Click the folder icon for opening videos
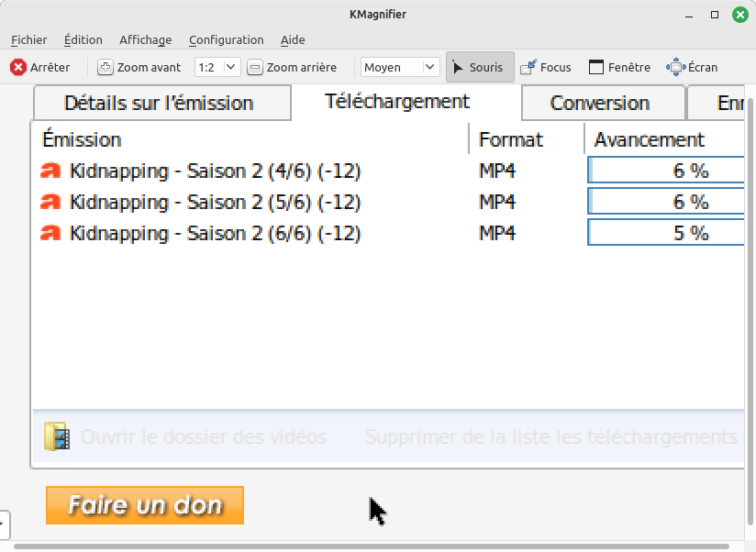The height and width of the screenshot is (552, 756). coord(57,436)
